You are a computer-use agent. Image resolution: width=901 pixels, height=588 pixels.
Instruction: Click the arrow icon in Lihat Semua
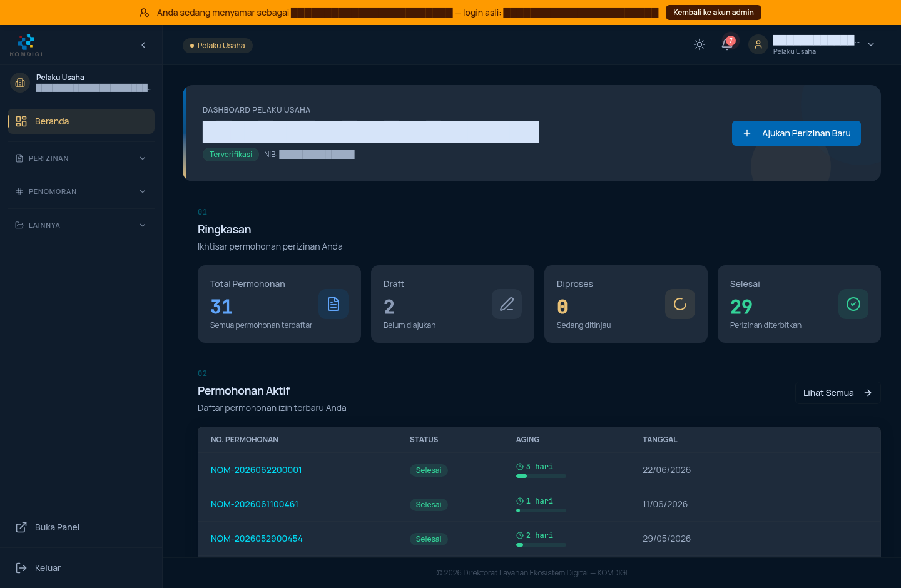[x=868, y=393]
